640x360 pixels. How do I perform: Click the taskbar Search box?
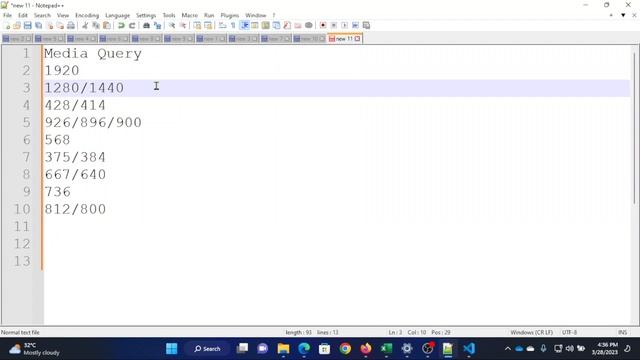[x=207, y=349]
